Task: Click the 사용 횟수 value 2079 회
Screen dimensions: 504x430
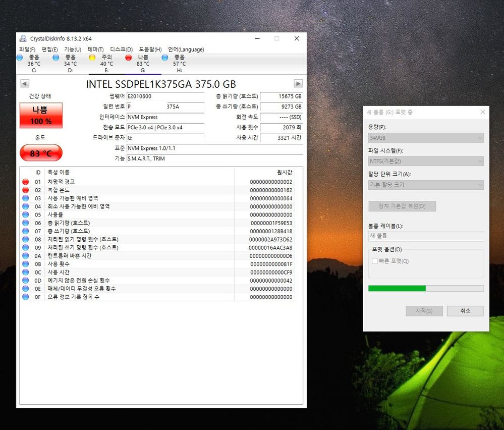Action: (x=281, y=127)
